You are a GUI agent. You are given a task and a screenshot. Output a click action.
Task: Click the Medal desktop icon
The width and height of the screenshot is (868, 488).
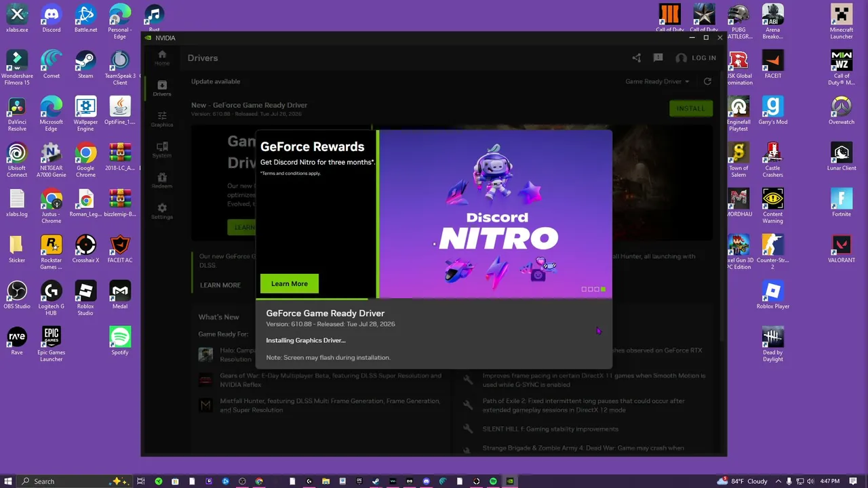point(120,294)
